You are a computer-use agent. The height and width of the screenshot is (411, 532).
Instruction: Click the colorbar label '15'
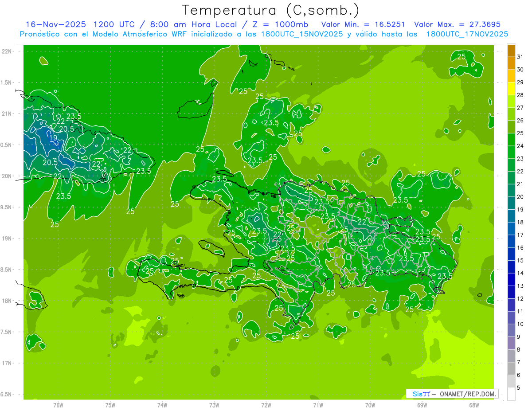tap(520, 260)
